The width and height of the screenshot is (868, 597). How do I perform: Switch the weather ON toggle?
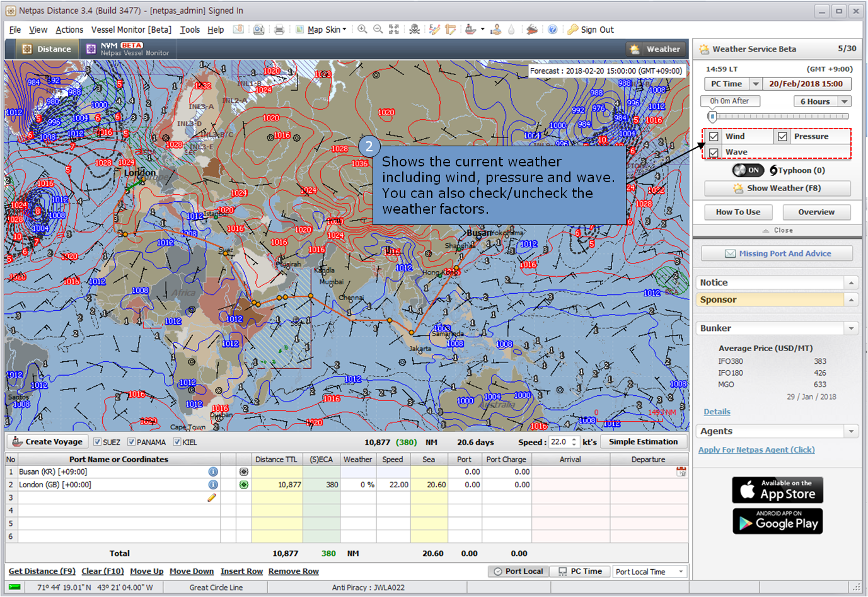(x=748, y=170)
